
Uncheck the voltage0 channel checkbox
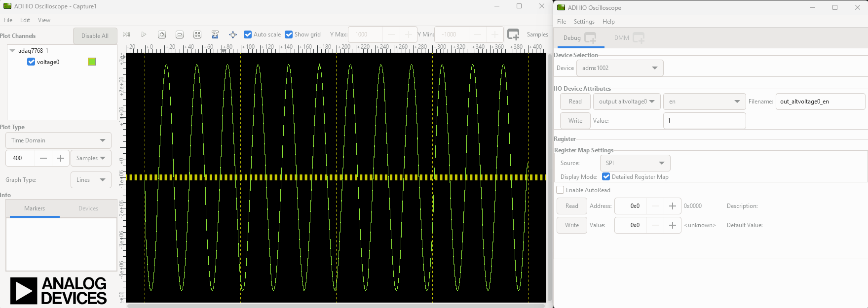(x=31, y=62)
